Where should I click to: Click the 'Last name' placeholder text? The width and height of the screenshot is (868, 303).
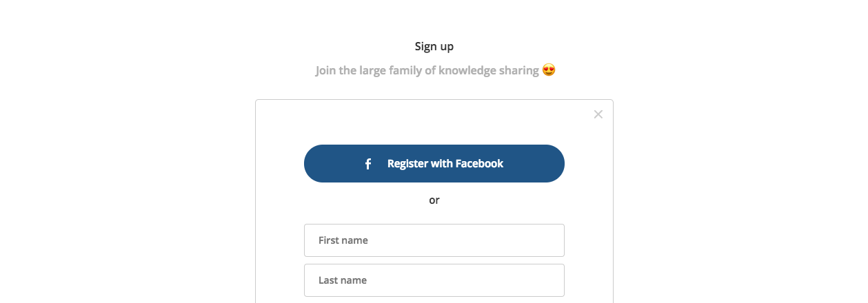[x=342, y=280]
